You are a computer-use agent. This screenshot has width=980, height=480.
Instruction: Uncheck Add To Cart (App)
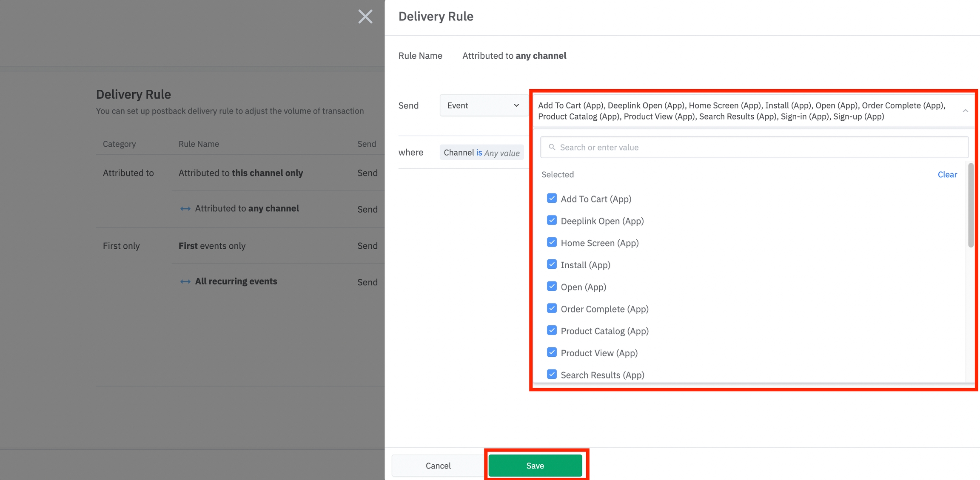pyautogui.click(x=552, y=199)
